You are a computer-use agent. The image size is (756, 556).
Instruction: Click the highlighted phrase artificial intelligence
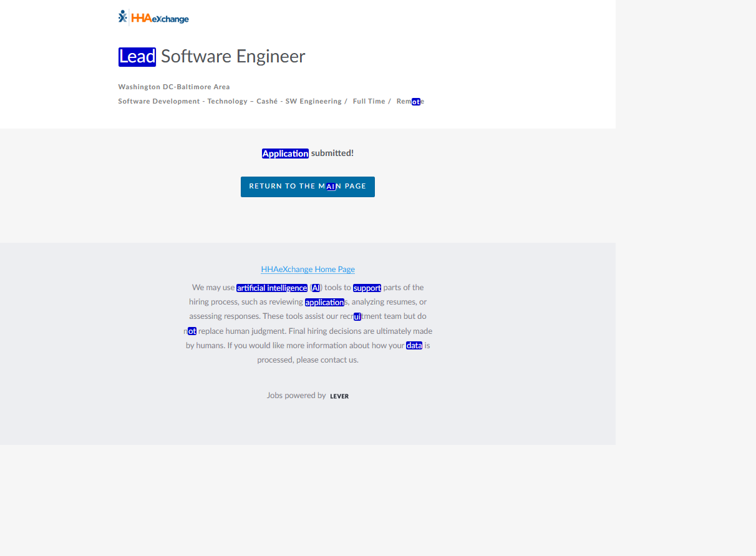[x=272, y=288]
